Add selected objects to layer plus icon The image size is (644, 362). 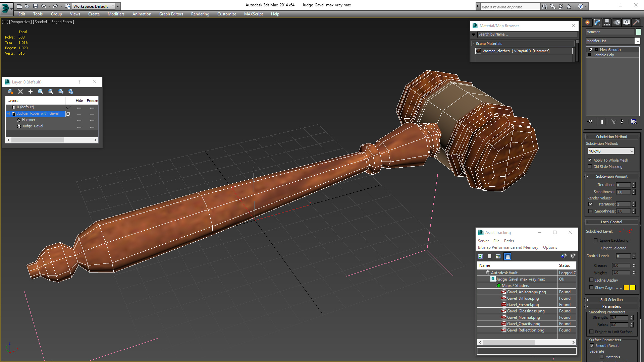[31, 92]
